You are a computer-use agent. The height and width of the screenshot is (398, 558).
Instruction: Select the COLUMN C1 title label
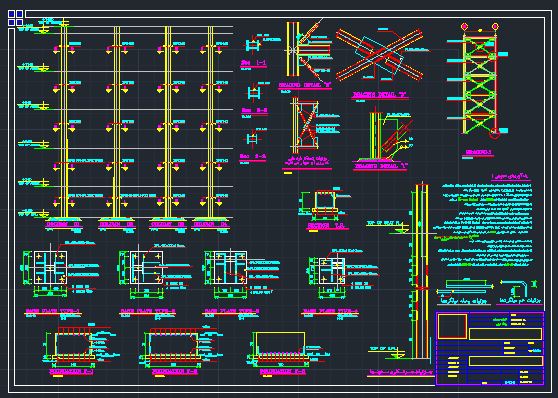coord(64,225)
